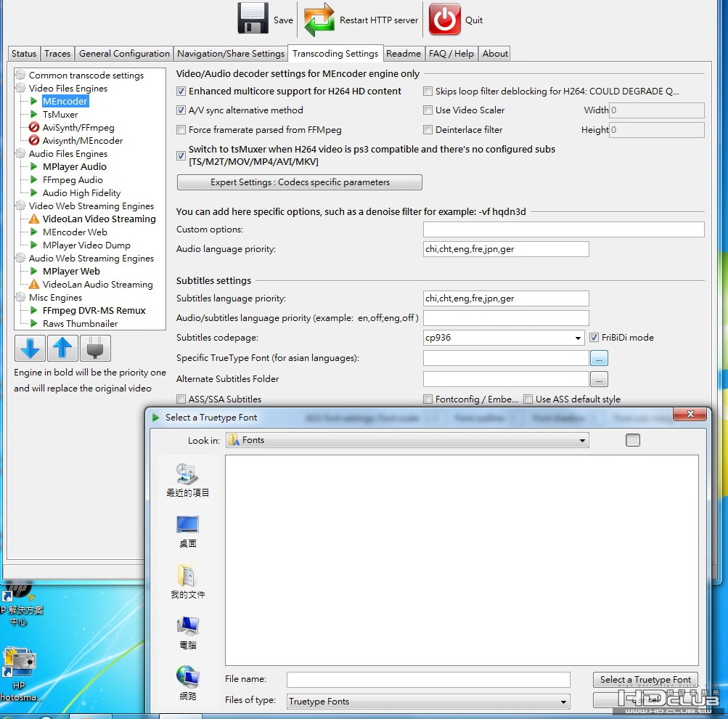Enable Skips loop filter deblocking checkbox
728x719 pixels.
(x=428, y=91)
